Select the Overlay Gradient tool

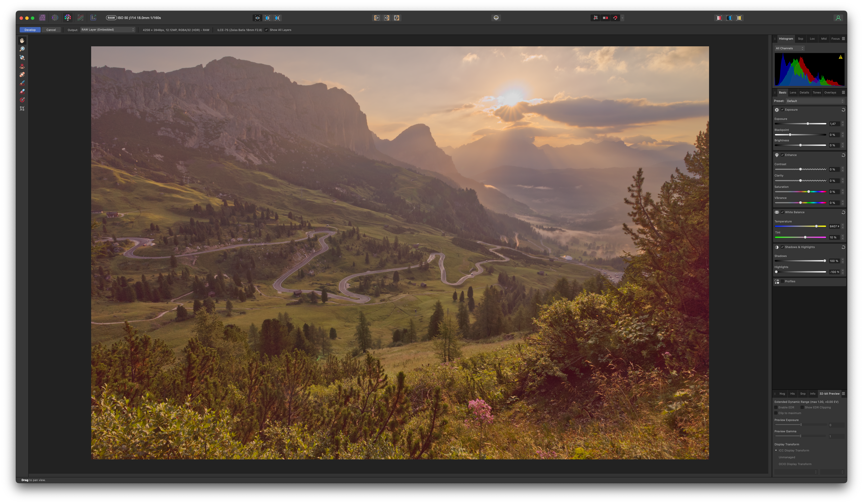point(22,100)
